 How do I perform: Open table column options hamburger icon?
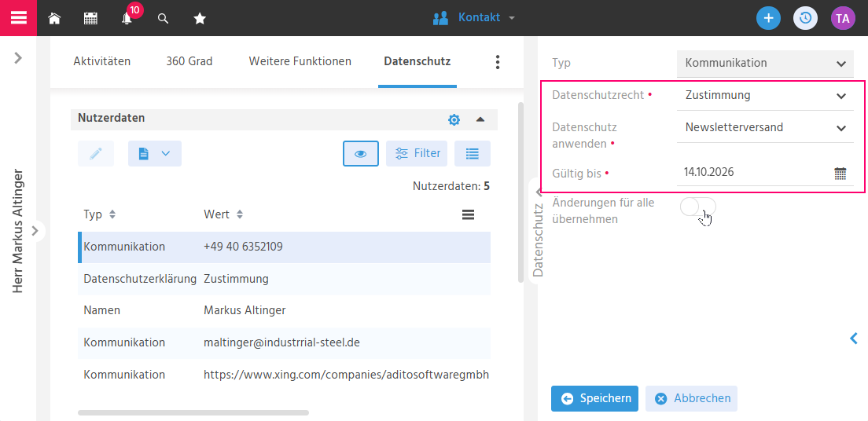469,214
